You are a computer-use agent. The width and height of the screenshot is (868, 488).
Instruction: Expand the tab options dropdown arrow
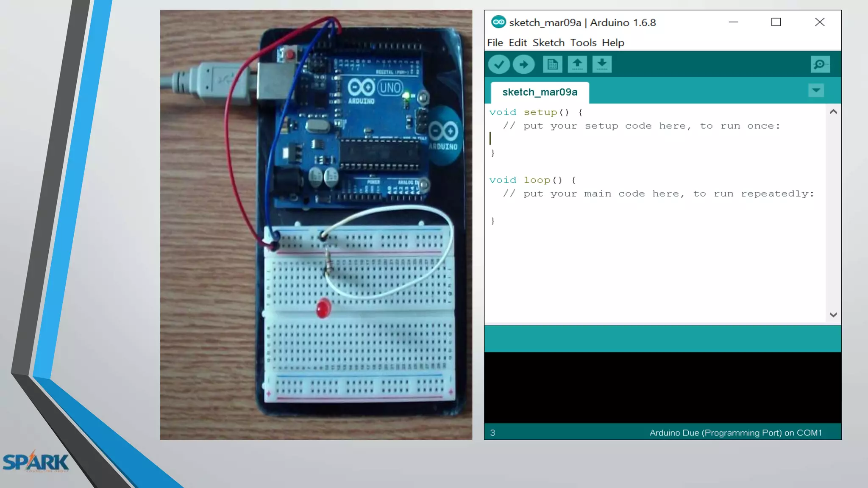tap(816, 91)
